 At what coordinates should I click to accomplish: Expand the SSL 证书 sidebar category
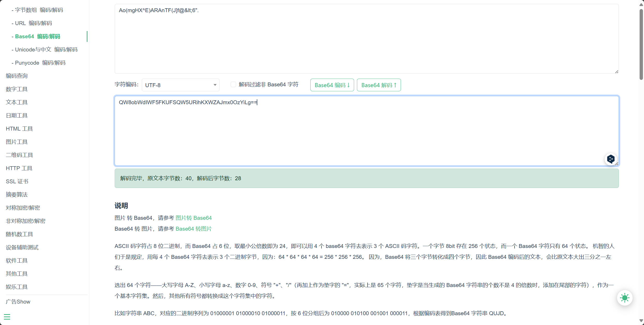(17, 181)
